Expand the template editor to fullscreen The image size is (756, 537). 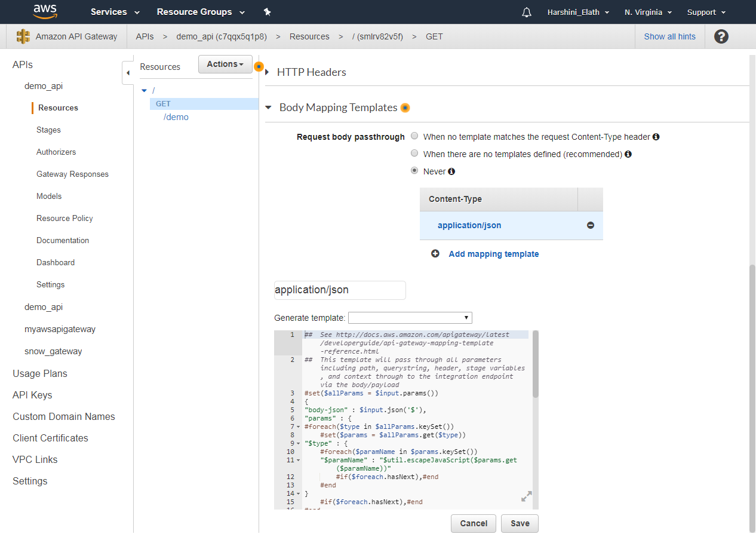click(526, 496)
